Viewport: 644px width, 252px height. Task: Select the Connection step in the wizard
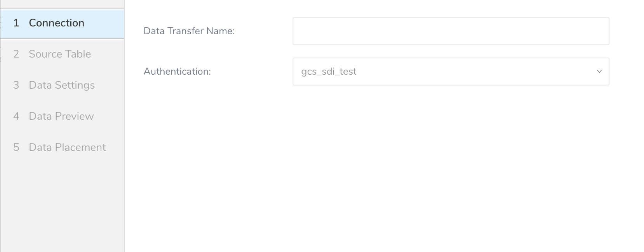(56, 23)
